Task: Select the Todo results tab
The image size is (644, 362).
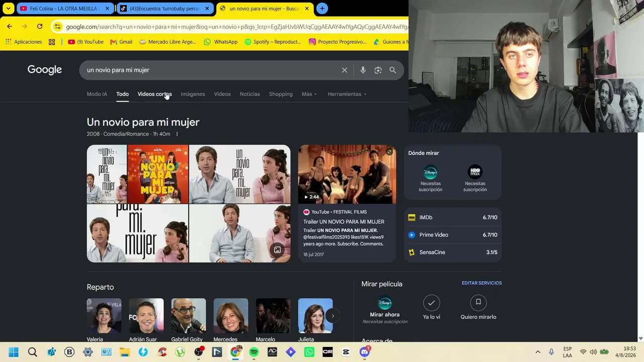Action: pyautogui.click(x=122, y=94)
